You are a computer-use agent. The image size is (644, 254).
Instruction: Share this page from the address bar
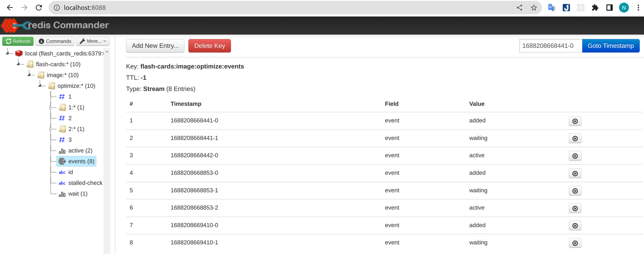pos(519,8)
